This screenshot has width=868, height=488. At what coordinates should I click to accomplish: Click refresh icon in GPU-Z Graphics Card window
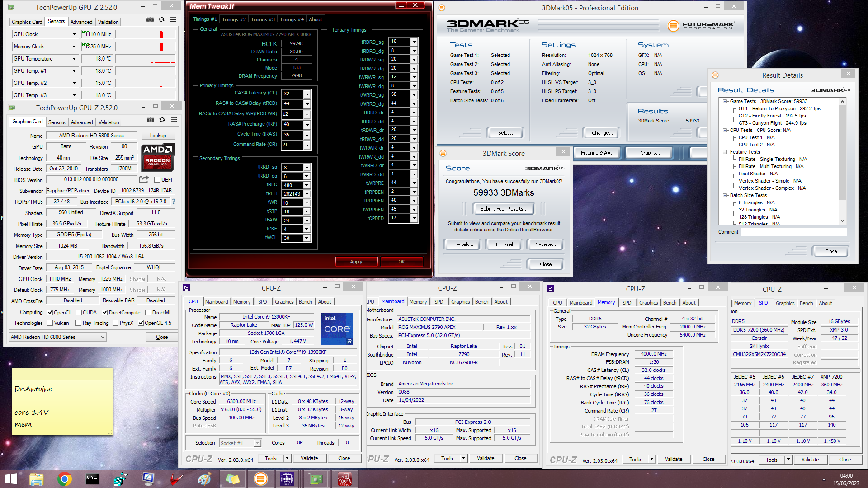click(162, 120)
